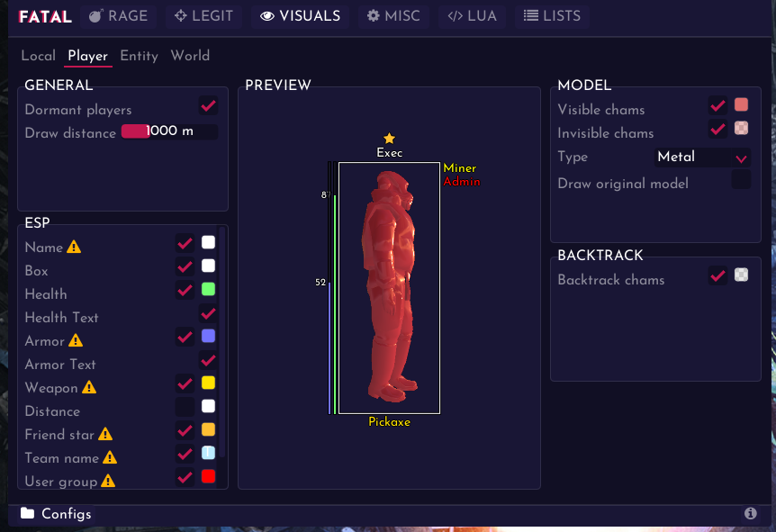Toggle Dormant players checkbox
The height and width of the screenshot is (532, 776).
pyautogui.click(x=208, y=106)
